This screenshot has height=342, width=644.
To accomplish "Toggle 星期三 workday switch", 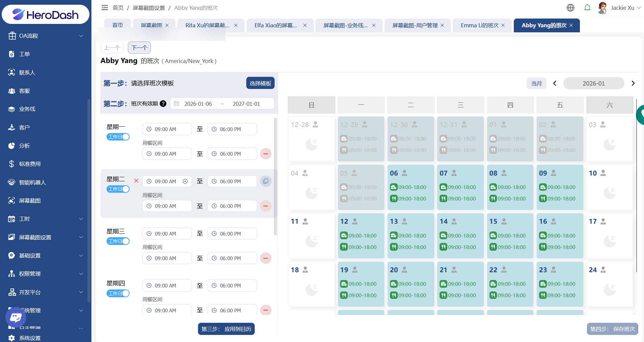I will pyautogui.click(x=118, y=241).
